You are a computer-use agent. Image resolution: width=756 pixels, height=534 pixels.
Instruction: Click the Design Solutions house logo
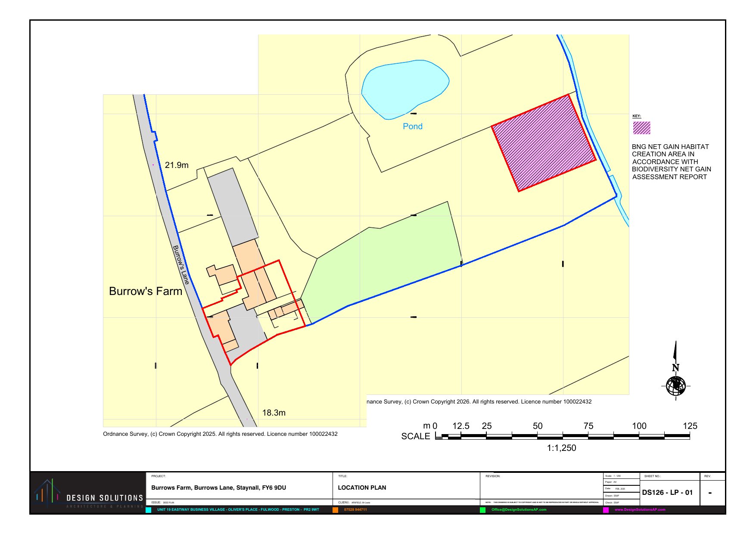[x=47, y=491]
